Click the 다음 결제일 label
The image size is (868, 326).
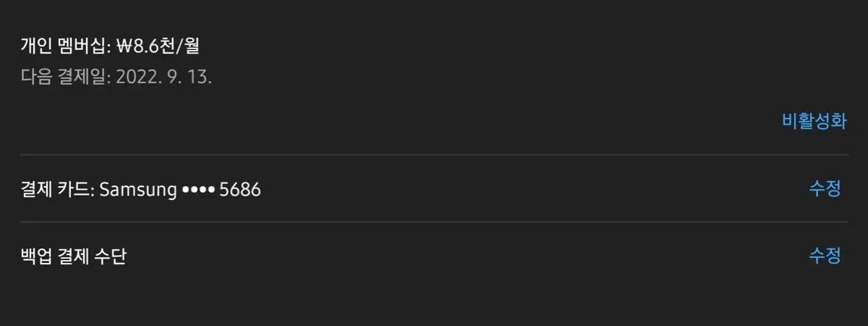click(64, 78)
